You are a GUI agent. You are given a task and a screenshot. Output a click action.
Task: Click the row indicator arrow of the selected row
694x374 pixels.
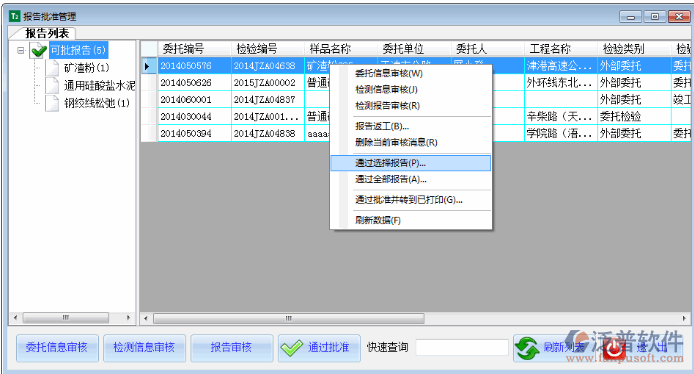147,66
